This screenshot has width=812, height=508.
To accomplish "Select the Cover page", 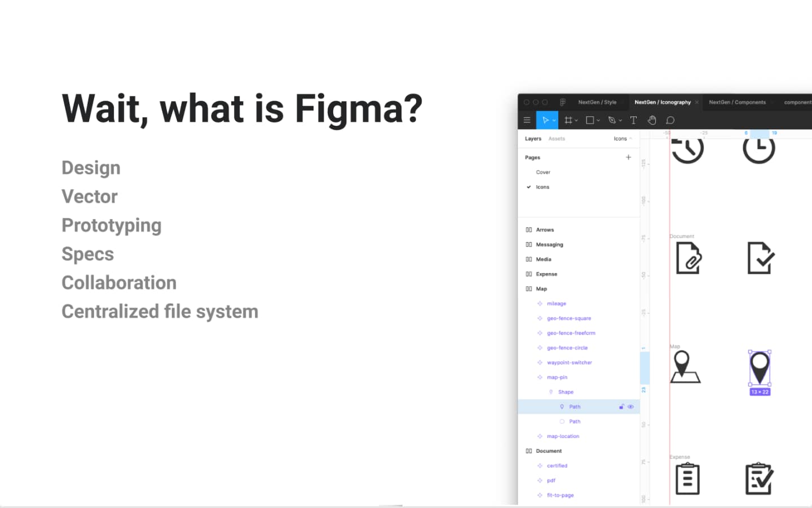I will [543, 172].
